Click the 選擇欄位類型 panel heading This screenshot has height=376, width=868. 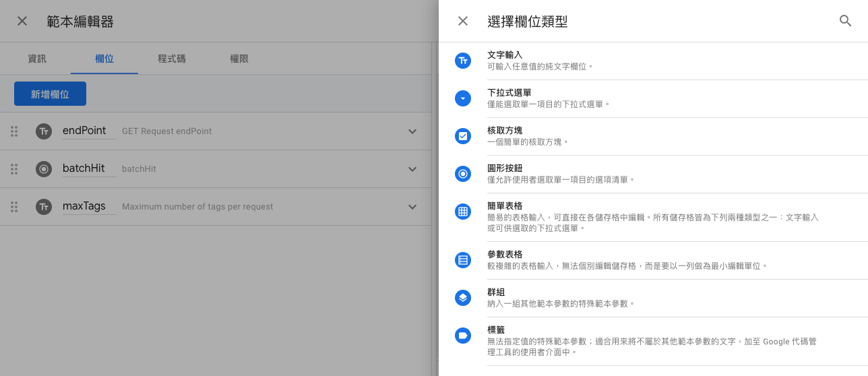pos(528,22)
